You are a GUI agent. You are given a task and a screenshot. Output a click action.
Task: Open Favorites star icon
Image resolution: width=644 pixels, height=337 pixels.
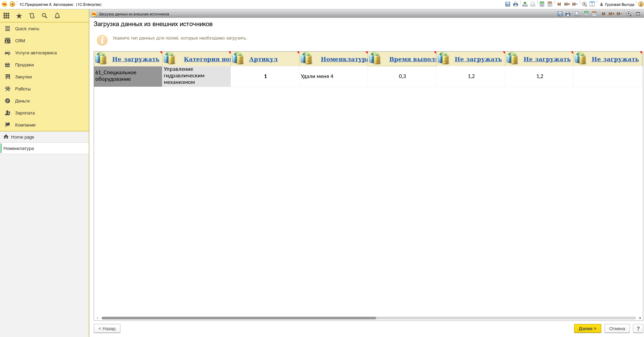[19, 16]
